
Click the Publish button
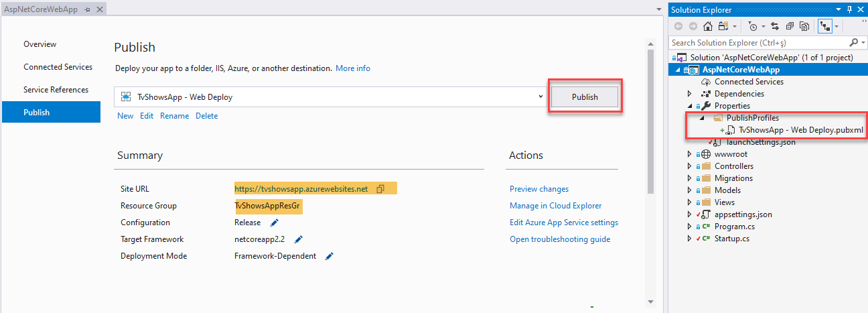pyautogui.click(x=585, y=97)
